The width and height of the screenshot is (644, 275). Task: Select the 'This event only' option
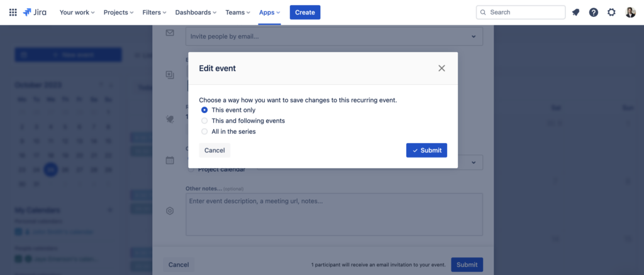pyautogui.click(x=204, y=110)
